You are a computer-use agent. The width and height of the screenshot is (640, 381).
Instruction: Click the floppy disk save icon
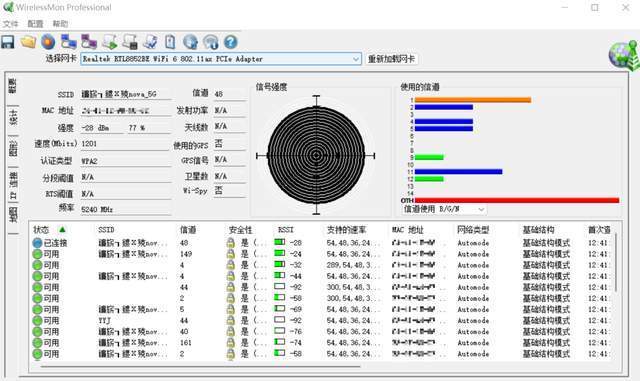tap(7, 42)
